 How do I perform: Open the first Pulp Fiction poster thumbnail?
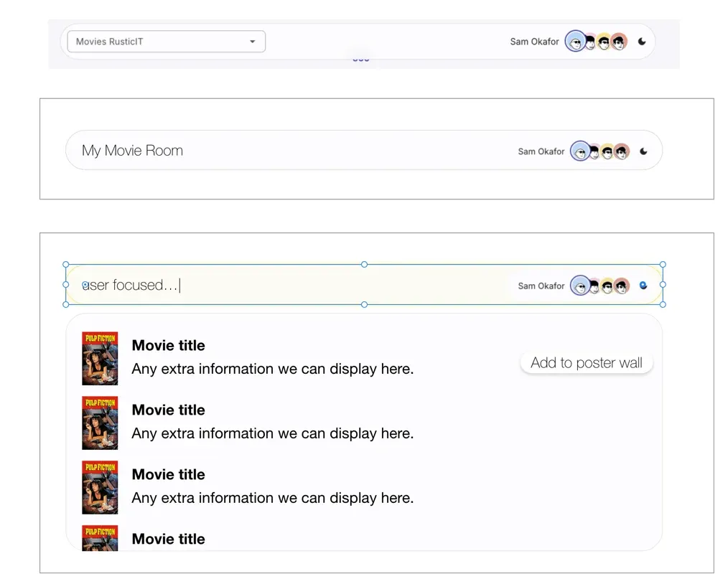(100, 358)
